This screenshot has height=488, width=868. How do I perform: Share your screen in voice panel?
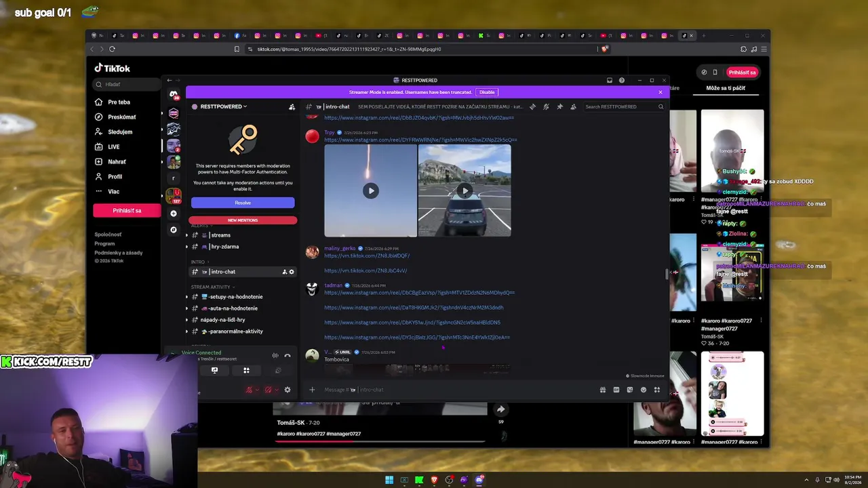point(214,370)
